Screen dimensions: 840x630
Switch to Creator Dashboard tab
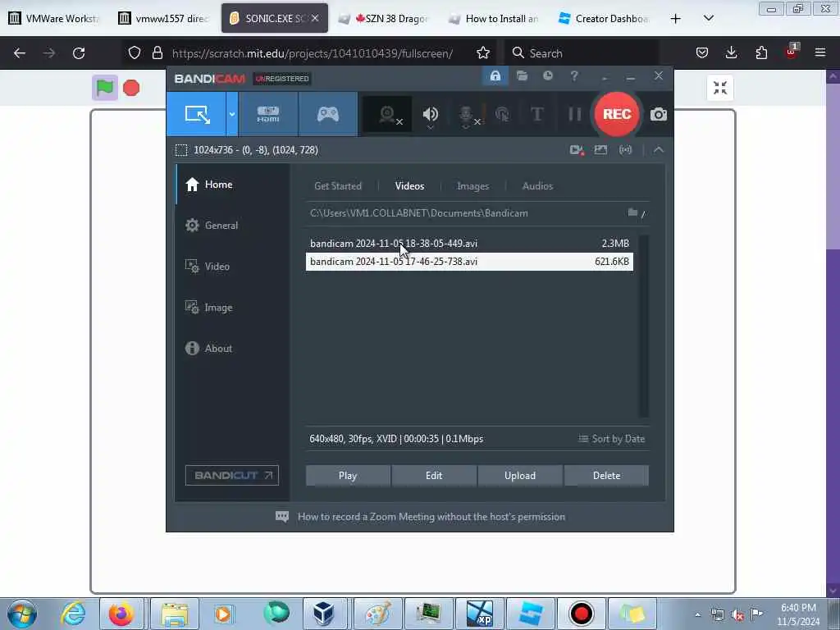click(605, 19)
